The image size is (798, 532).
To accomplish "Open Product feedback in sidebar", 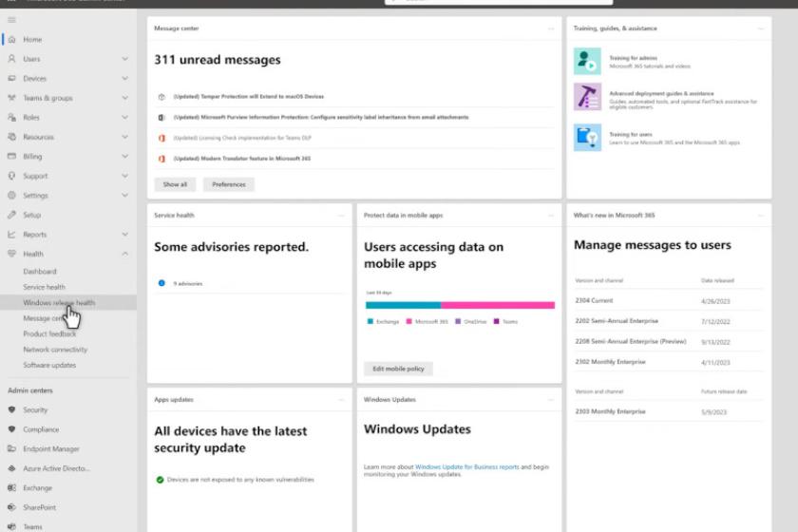I will coord(49,334).
